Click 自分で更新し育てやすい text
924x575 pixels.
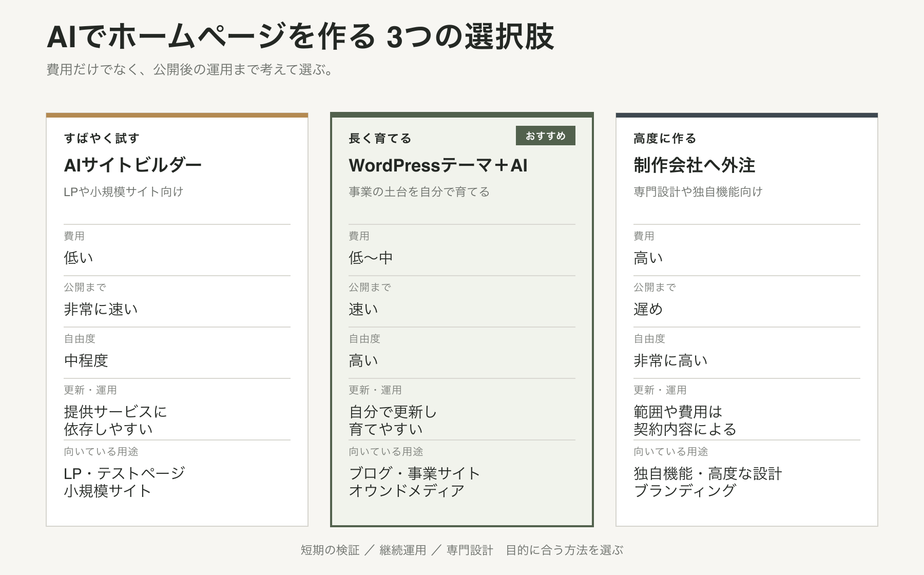(x=393, y=420)
